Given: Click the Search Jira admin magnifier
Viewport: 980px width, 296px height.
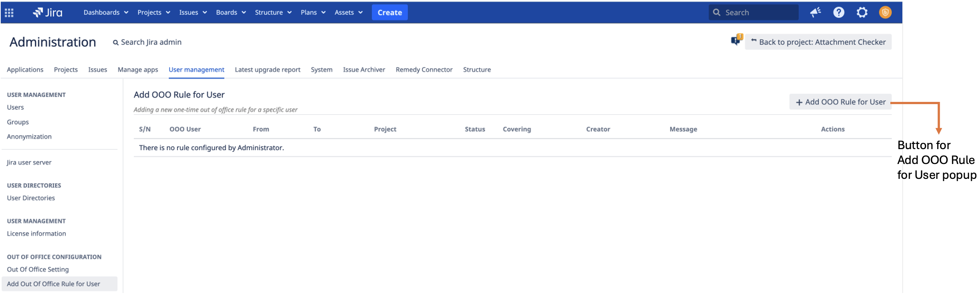Looking at the screenshot, I should [116, 43].
